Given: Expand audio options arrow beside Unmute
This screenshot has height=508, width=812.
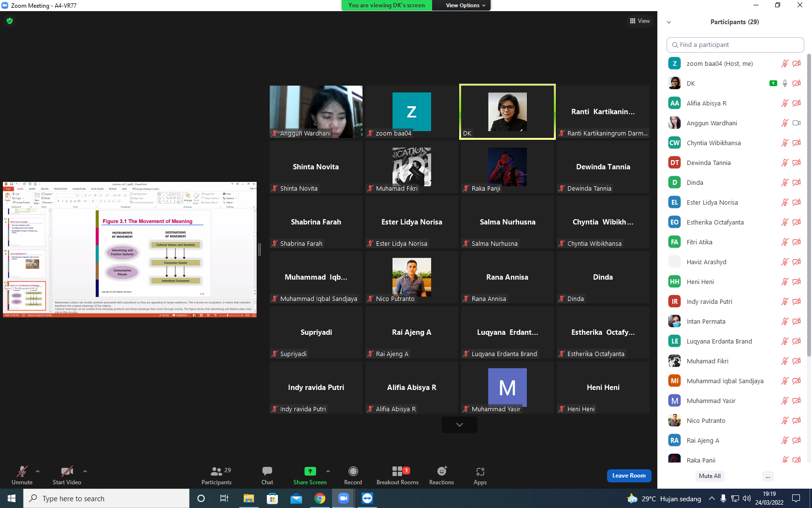Looking at the screenshot, I should 38,471.
